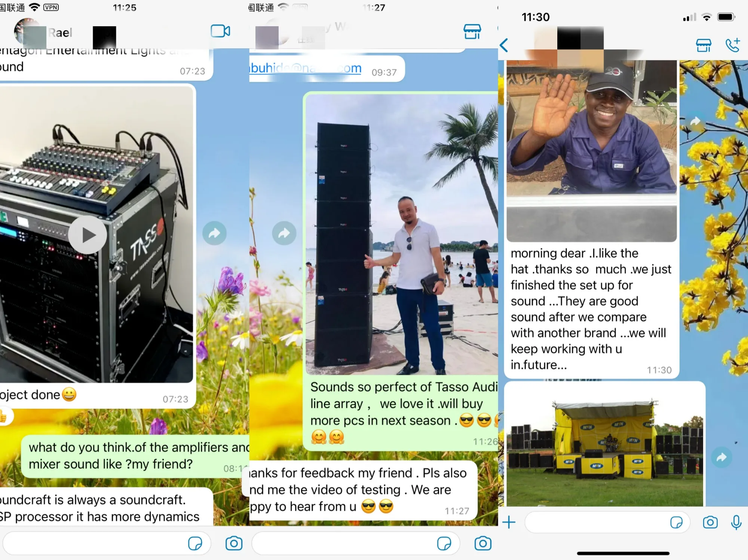
Task: Record voice message with microphone icon
Action: click(736, 522)
